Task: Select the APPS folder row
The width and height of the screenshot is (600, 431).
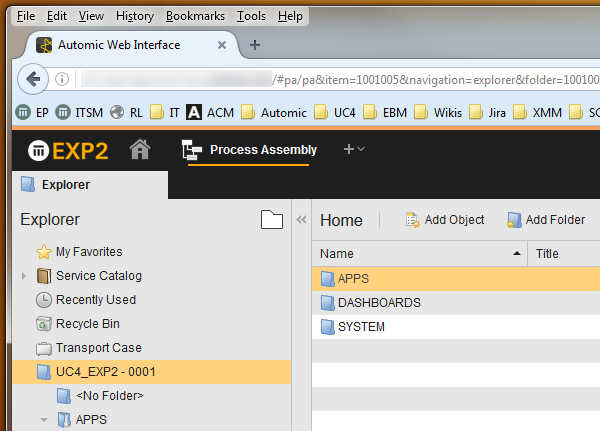Action: click(x=456, y=279)
